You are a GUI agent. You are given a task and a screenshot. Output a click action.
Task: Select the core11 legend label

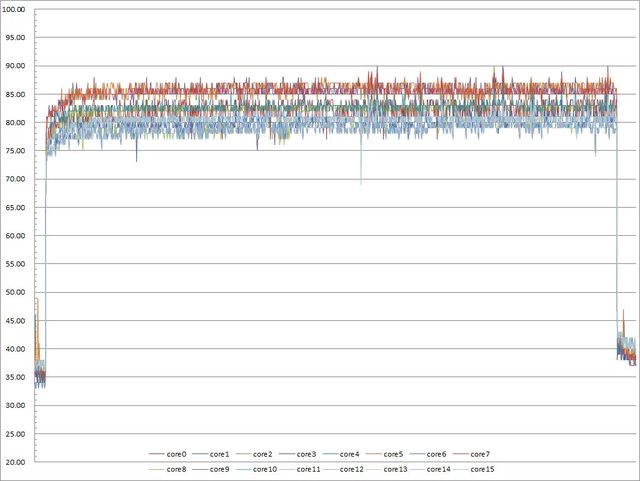pos(309,469)
